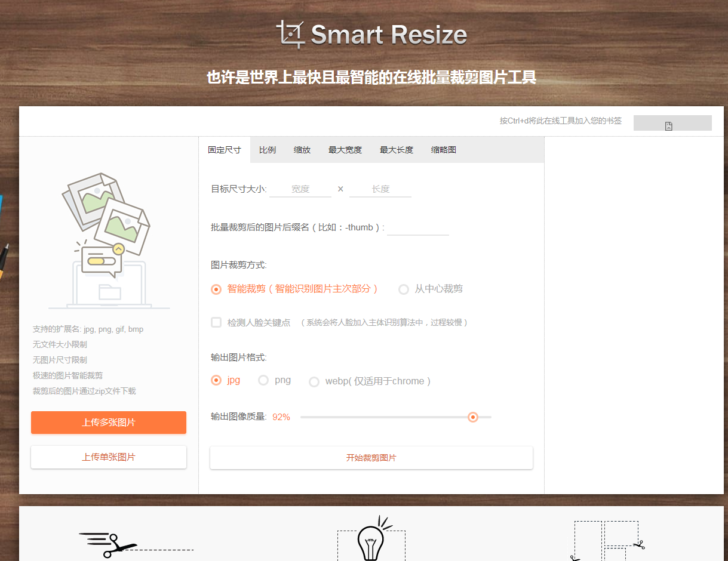The image size is (728, 561).
Task: Click the Smart Resize crop logo icon
Action: pos(291,35)
